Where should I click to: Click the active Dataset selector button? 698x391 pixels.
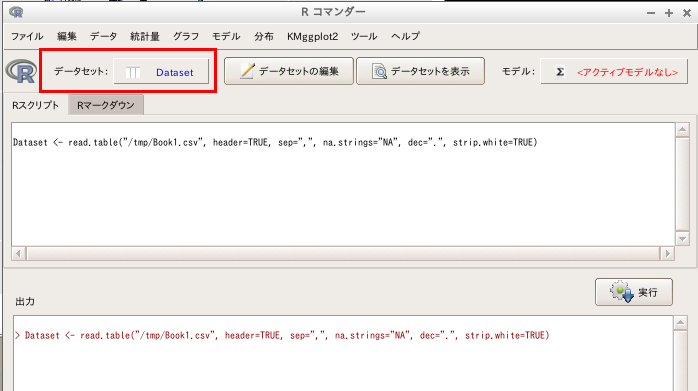click(x=161, y=71)
